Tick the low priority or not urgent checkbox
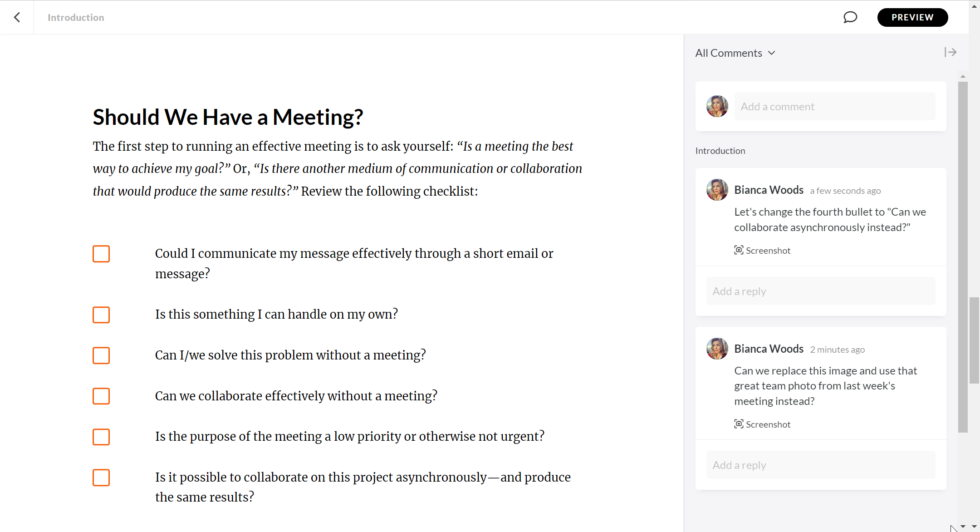The image size is (980, 532). [x=101, y=437]
